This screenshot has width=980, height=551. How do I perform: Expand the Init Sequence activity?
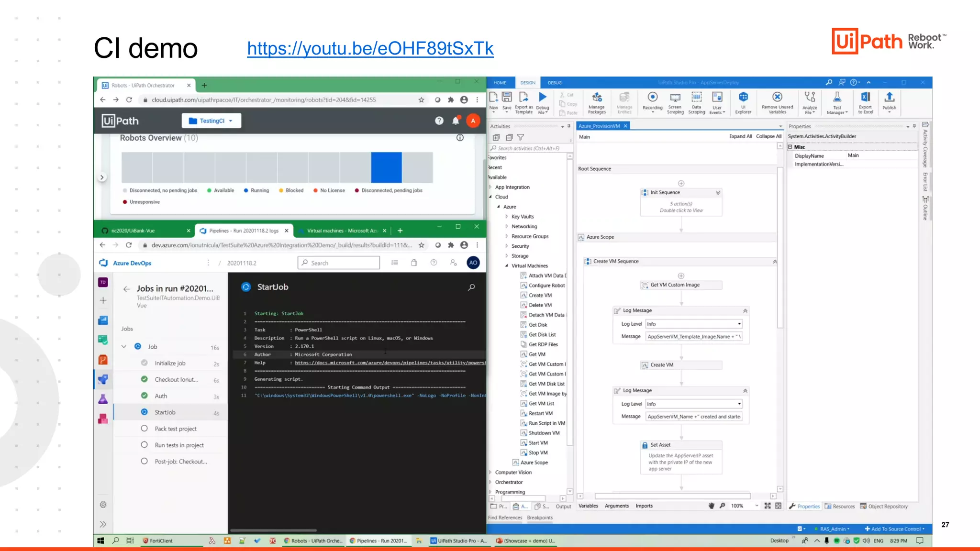[x=718, y=192]
